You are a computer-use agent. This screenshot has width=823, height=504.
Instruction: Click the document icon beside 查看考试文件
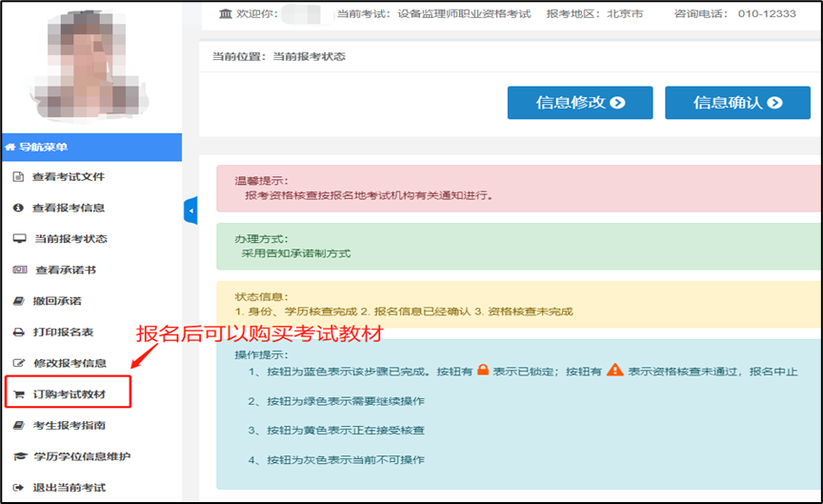tap(18, 177)
